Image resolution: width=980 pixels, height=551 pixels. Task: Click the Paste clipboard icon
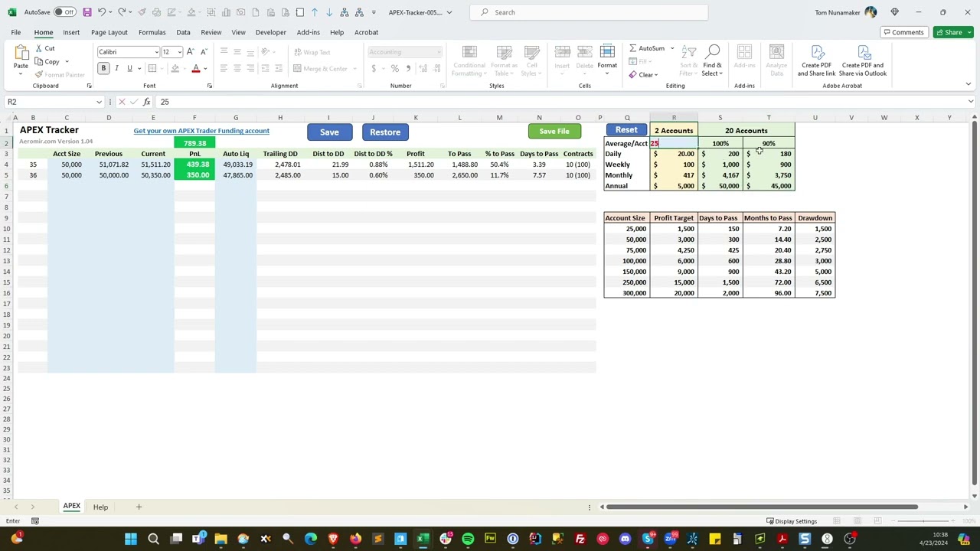point(21,54)
